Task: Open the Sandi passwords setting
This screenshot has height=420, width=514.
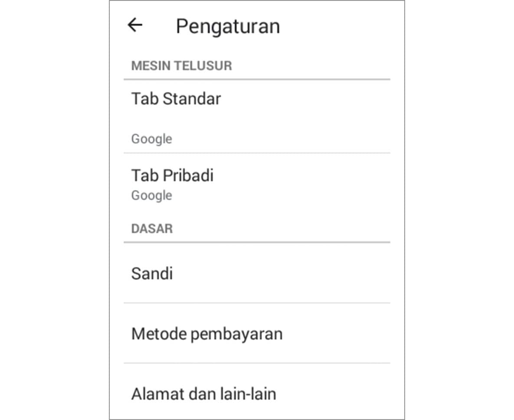Action: [152, 274]
